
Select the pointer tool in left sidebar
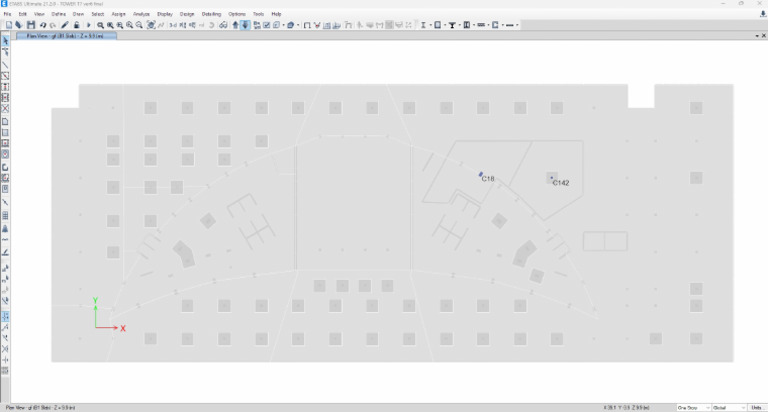(5, 41)
